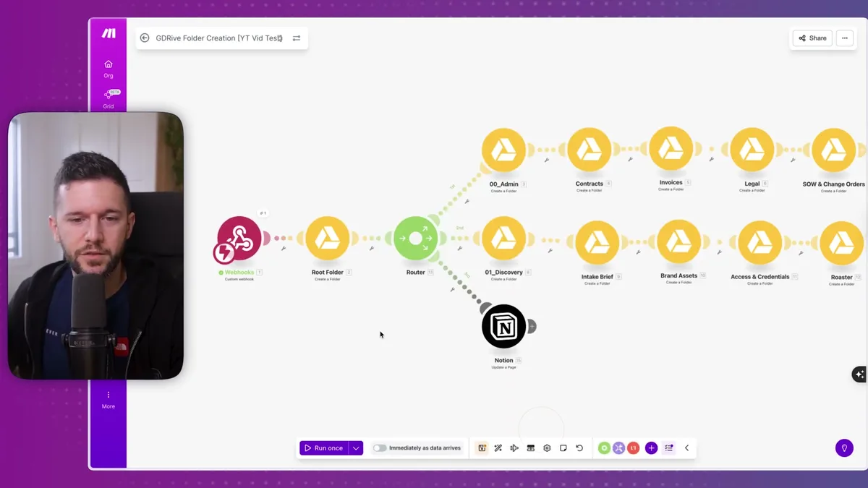Collapse the toolbar with the left chevron
This screenshot has width=868, height=488.
point(686,448)
